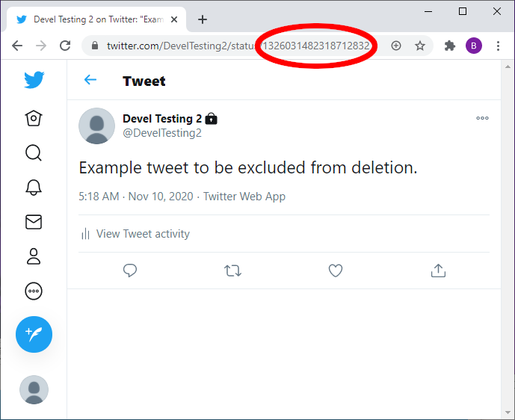Viewport: 515px width, 420px height.
Task: Open Messages envelope icon
Action: click(x=34, y=222)
